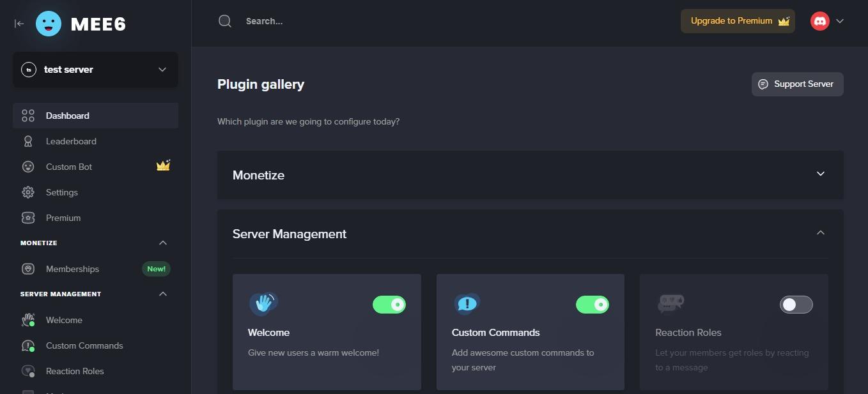The image size is (868, 394).
Task: Click the chat icon on Support Server
Action: [x=763, y=84]
